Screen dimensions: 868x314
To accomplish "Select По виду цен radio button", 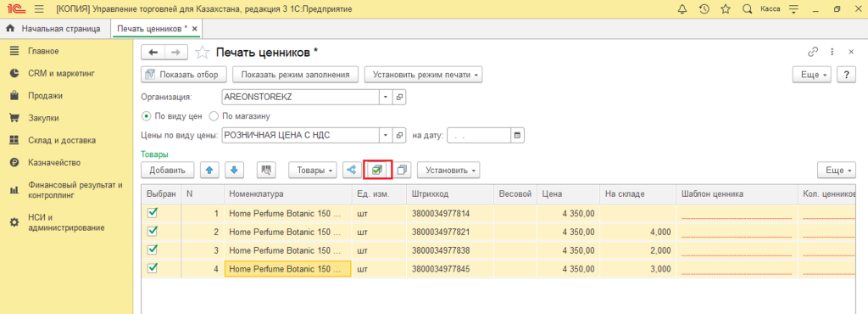I will (x=147, y=116).
